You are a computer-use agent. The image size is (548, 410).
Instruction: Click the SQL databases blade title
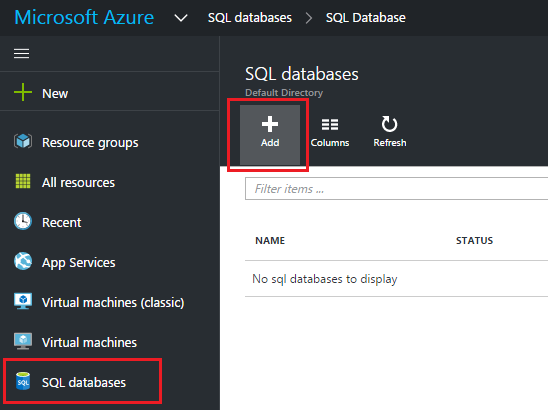pyautogui.click(x=302, y=74)
